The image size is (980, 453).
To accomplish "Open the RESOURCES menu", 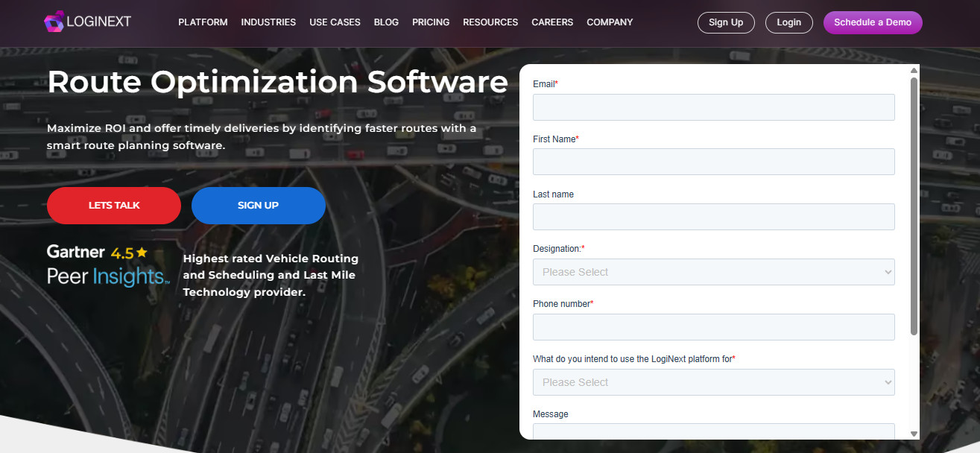I will coord(490,22).
